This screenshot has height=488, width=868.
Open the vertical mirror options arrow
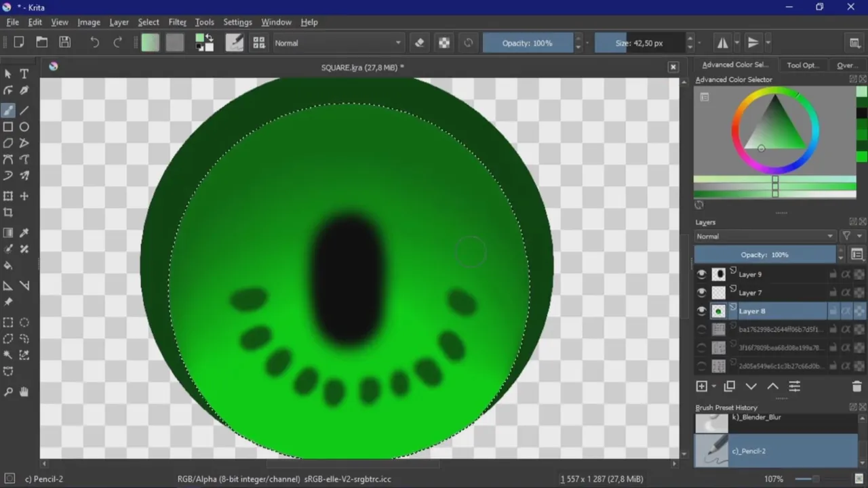tap(768, 43)
